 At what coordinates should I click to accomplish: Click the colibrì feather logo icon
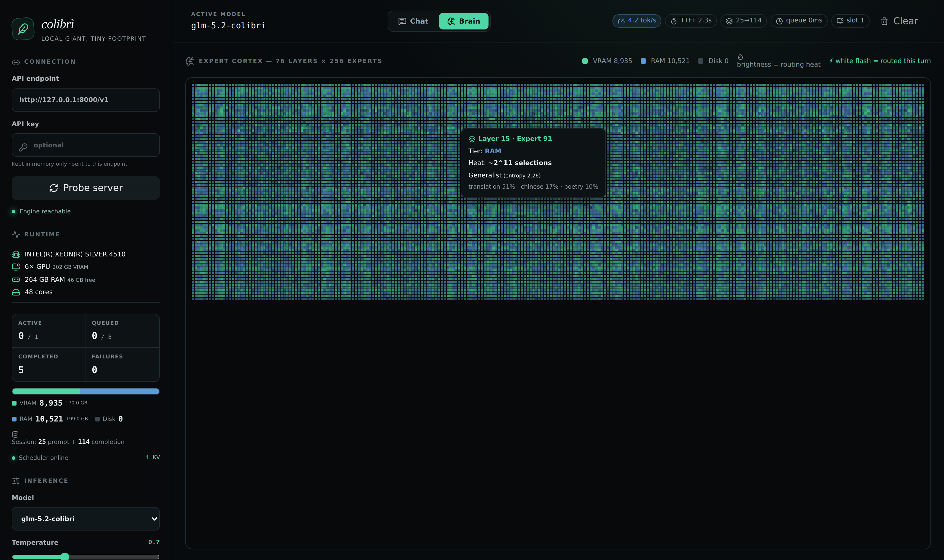pos(23,29)
